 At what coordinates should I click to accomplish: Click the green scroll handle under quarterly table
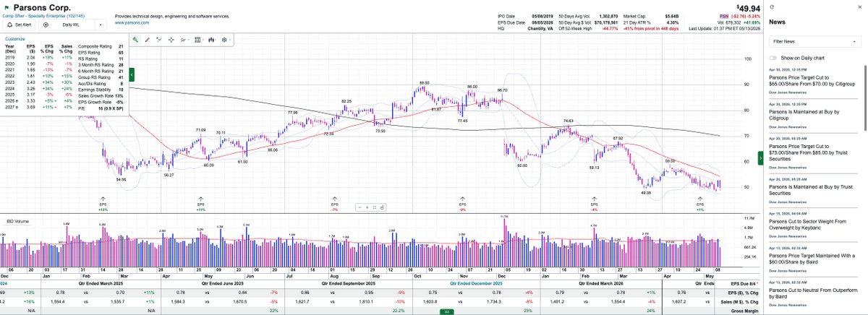[x=447, y=311]
